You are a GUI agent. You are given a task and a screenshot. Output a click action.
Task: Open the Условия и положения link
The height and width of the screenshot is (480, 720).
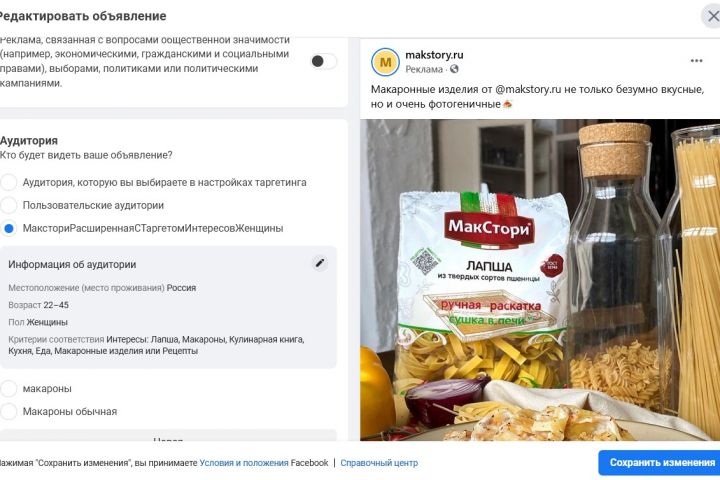point(244,463)
